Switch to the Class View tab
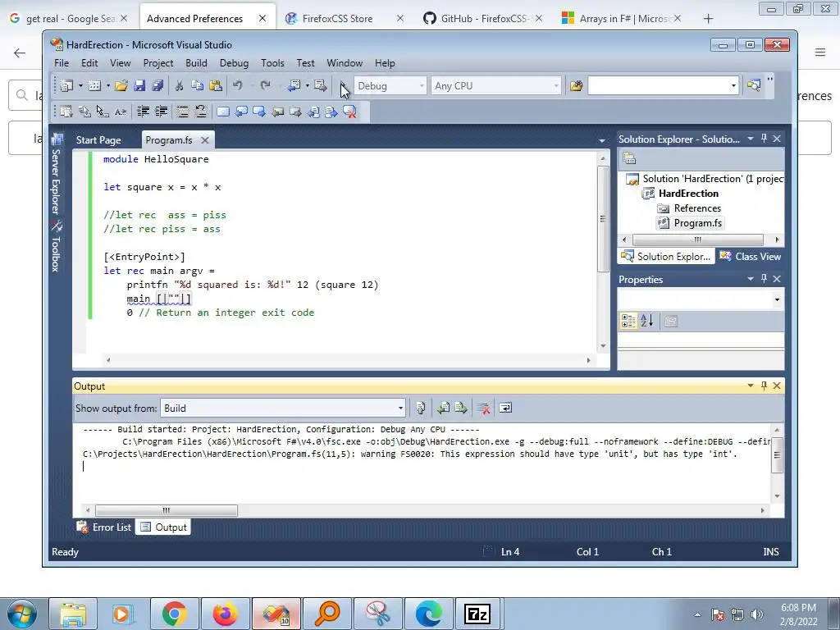 point(751,257)
